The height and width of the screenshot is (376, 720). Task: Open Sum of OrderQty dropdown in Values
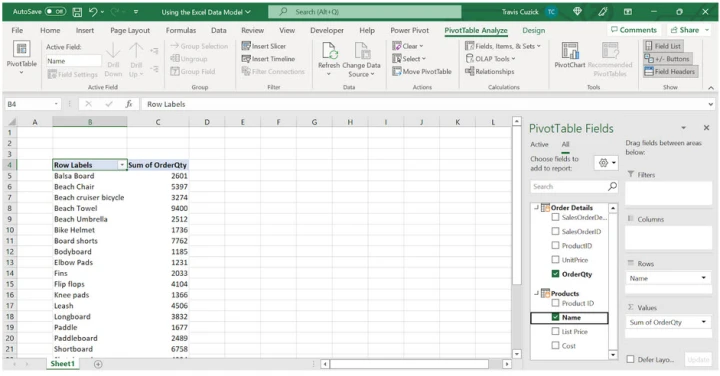pos(703,322)
